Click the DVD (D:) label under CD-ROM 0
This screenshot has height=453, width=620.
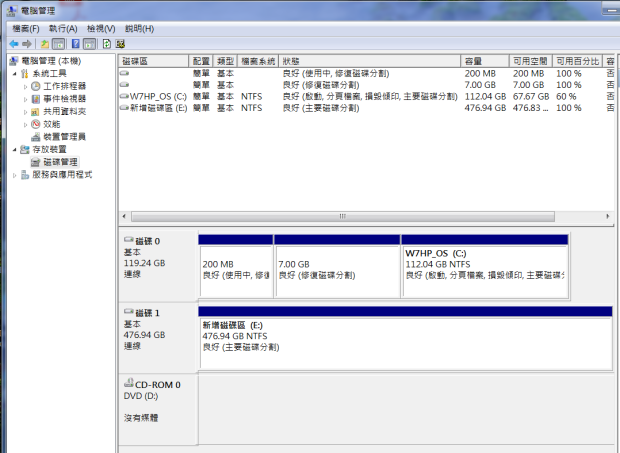coord(141,396)
